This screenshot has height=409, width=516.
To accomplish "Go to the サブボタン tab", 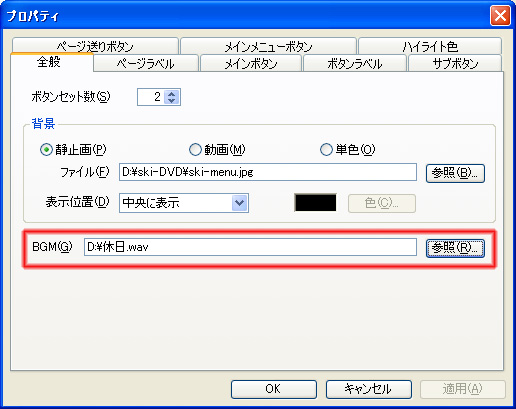I will pyautogui.click(x=455, y=63).
